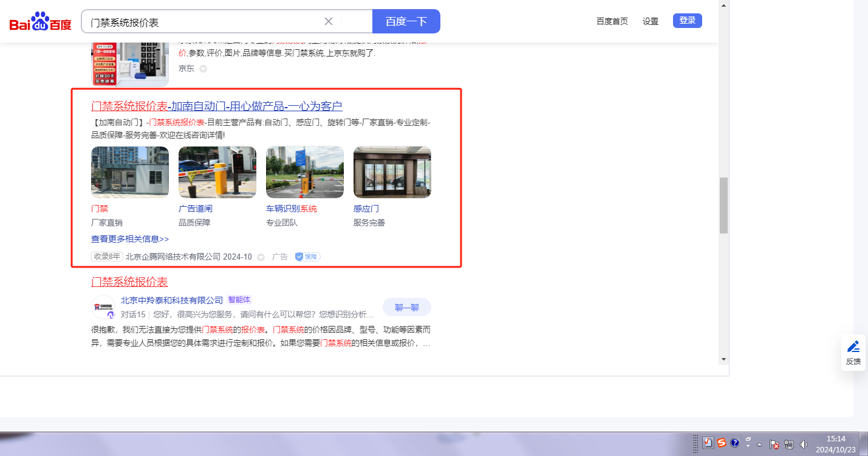Click the 对话15 conversation count text
Image resolution: width=868 pixels, height=456 pixels.
pos(133,314)
